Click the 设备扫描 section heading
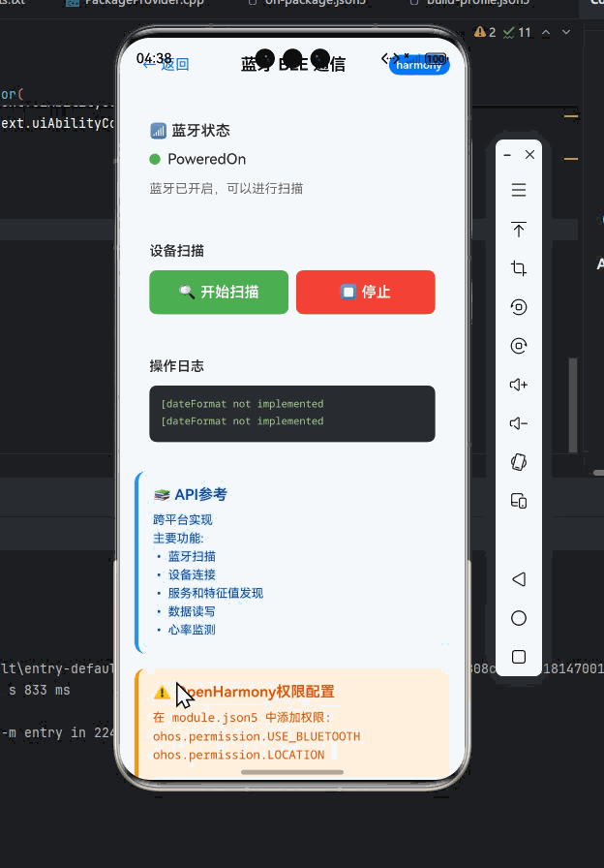This screenshot has width=604, height=868. [x=176, y=251]
